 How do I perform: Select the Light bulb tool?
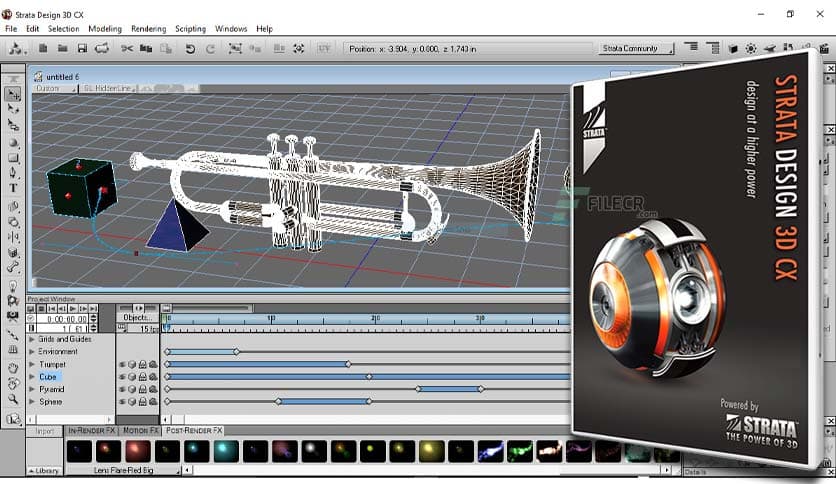[13, 286]
